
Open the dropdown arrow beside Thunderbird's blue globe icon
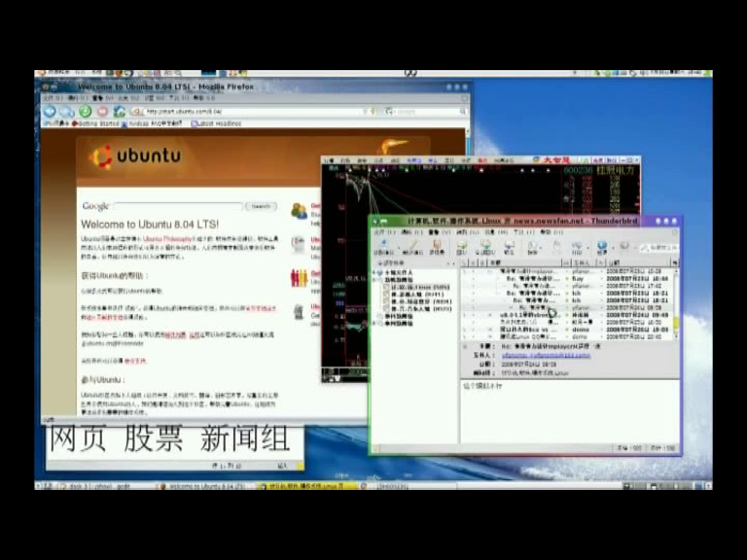click(x=613, y=248)
